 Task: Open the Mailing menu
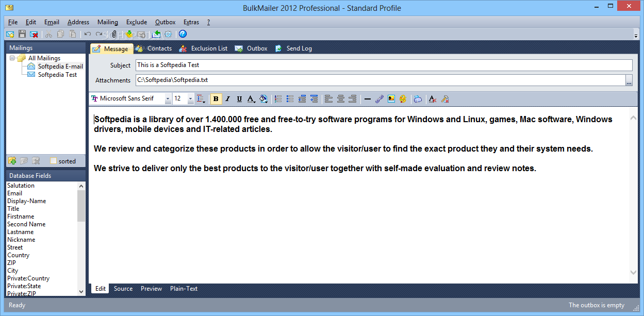coord(108,22)
